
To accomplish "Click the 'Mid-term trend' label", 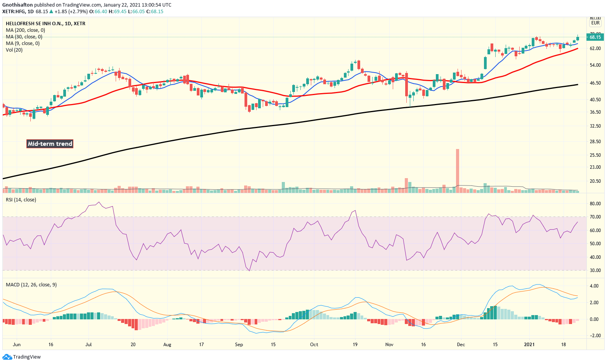I will tap(50, 144).
